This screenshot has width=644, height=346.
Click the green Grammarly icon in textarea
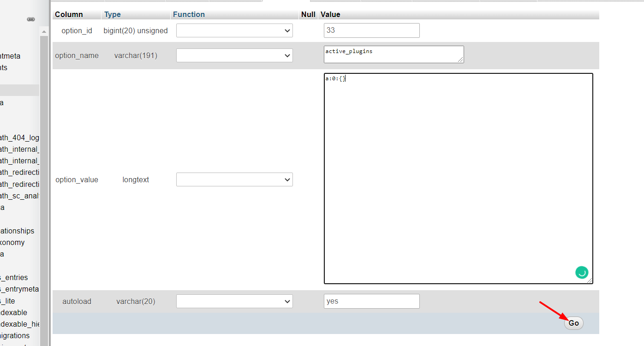pyautogui.click(x=582, y=272)
